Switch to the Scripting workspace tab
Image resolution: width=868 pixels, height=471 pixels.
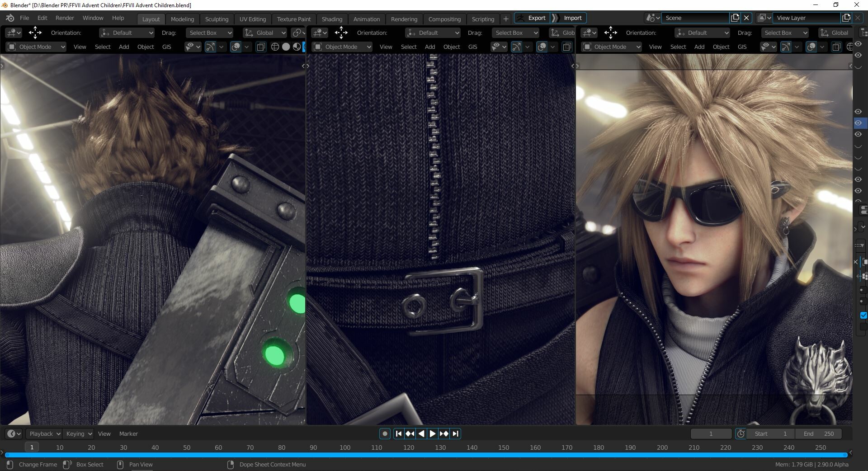(483, 19)
